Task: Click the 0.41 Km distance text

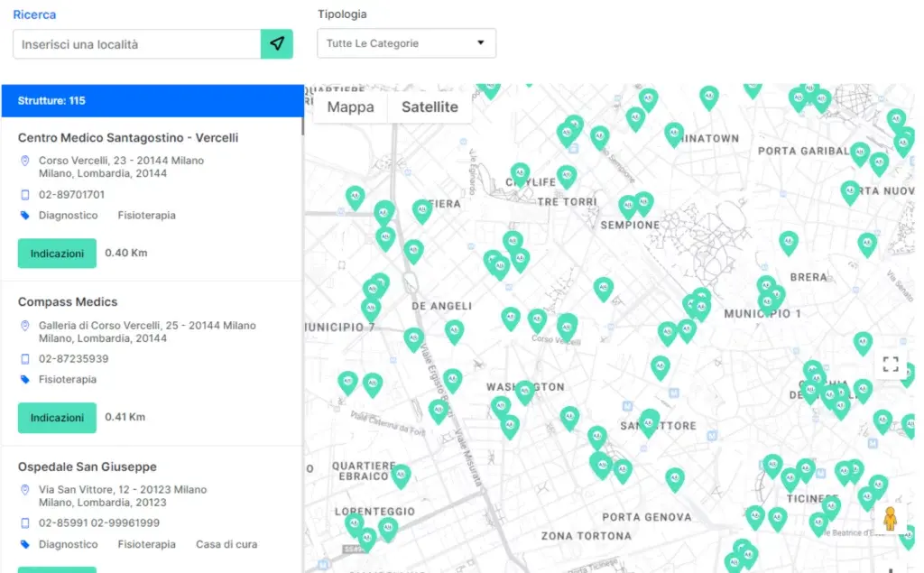Action: 125,417
